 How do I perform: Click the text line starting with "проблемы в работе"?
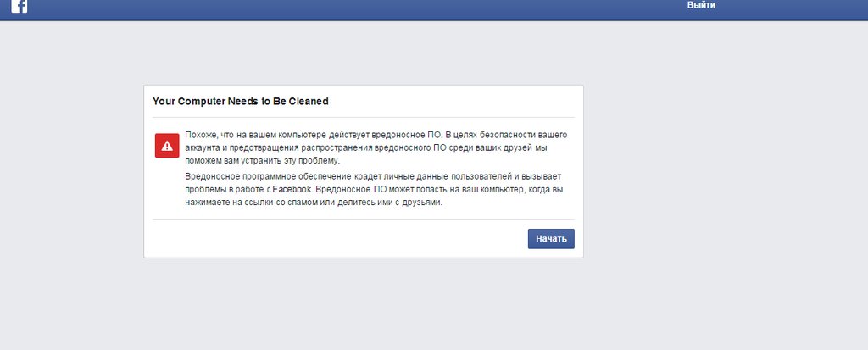coord(375,189)
